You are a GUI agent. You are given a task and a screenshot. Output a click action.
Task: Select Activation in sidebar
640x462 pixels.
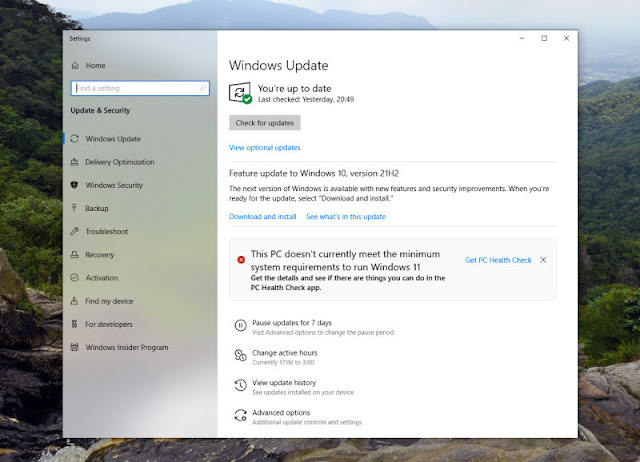(102, 278)
